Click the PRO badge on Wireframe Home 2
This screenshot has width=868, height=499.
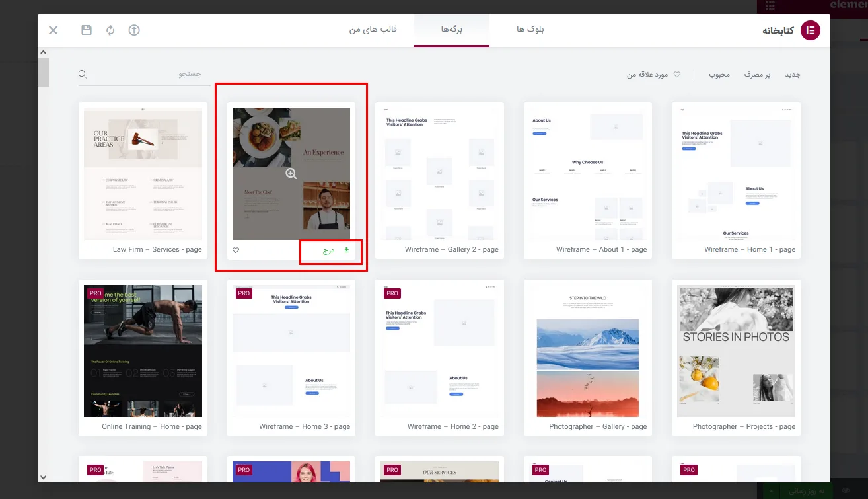(x=392, y=293)
